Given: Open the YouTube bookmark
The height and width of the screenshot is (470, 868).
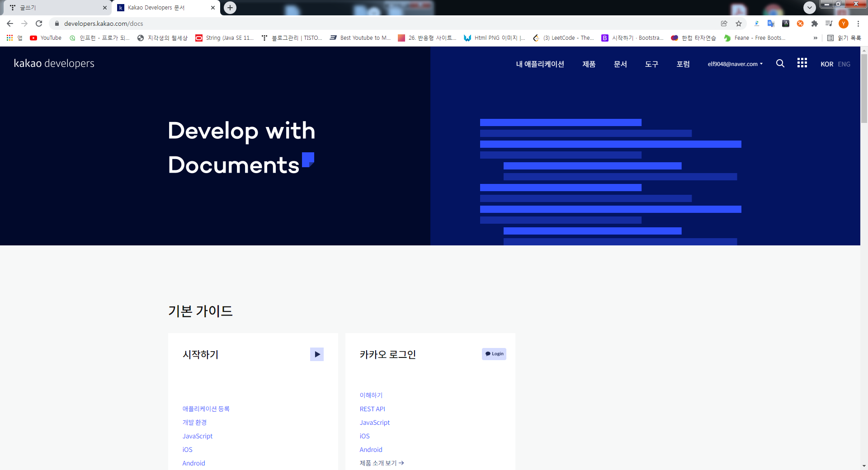Looking at the screenshot, I should (46, 38).
